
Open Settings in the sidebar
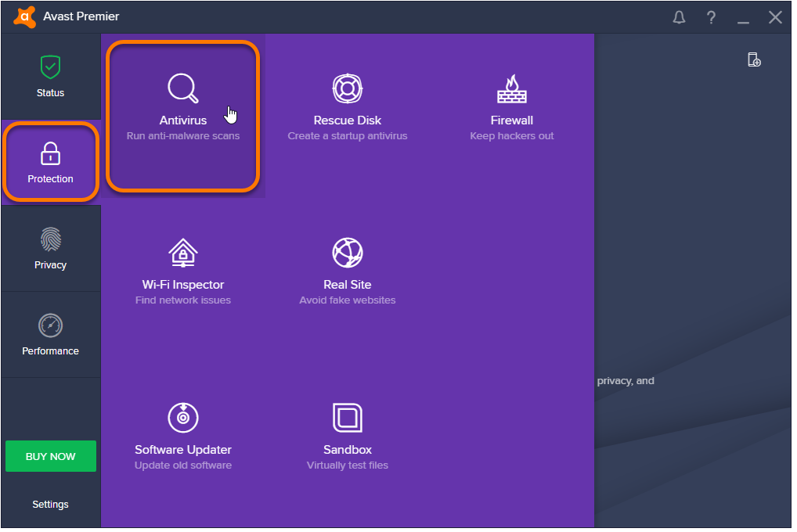(50, 505)
